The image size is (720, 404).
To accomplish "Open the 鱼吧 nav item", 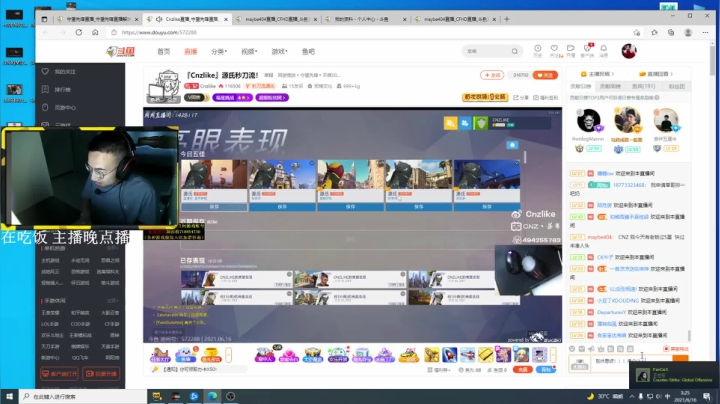I will [308, 51].
